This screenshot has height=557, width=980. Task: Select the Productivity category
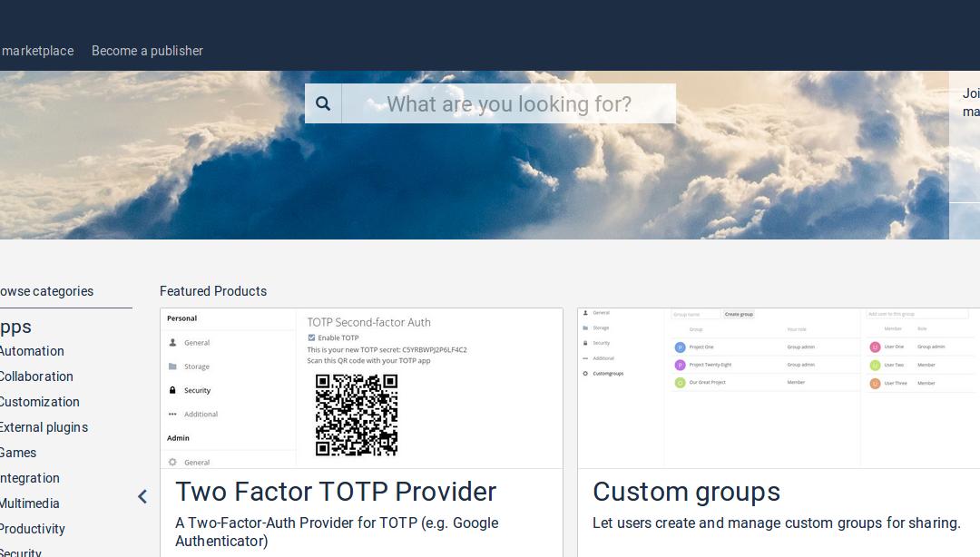coord(33,529)
